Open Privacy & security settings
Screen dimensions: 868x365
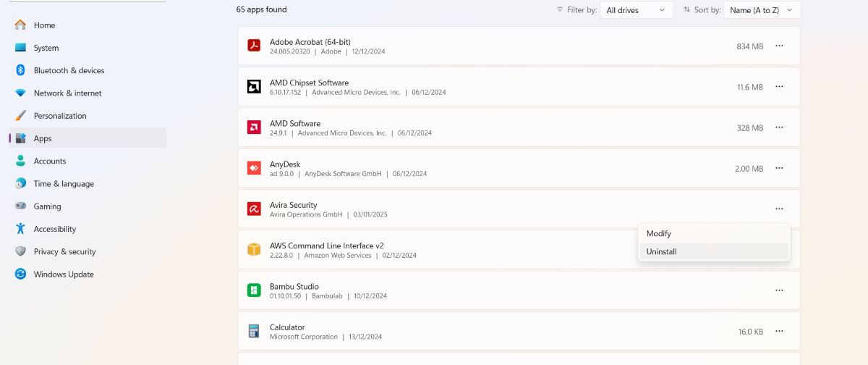click(x=88, y=251)
